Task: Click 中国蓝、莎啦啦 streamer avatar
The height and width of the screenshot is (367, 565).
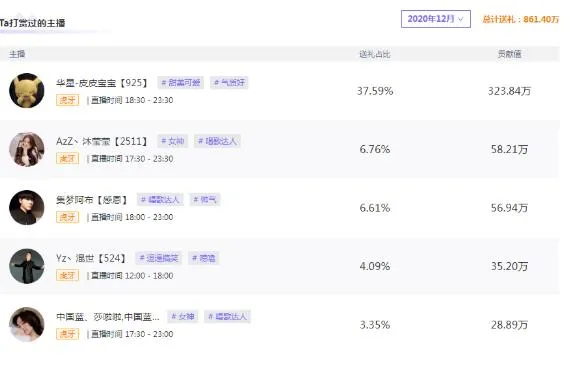Action: [x=27, y=325]
